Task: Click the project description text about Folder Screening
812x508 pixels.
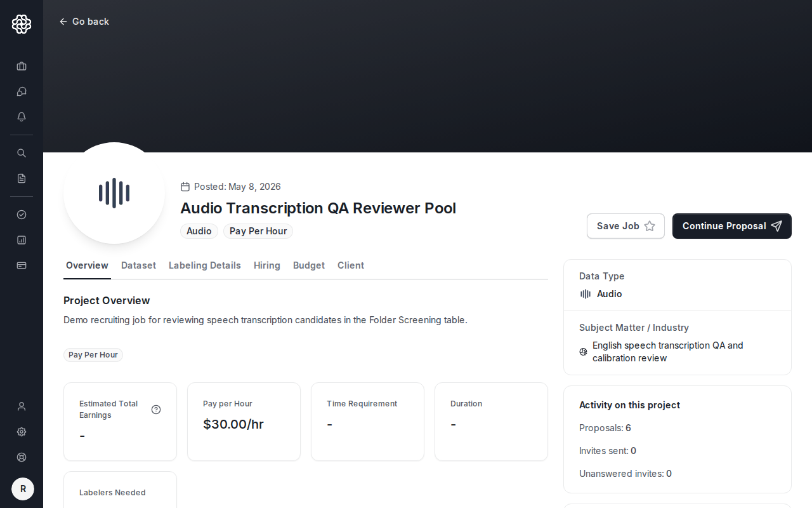Action: pos(265,320)
